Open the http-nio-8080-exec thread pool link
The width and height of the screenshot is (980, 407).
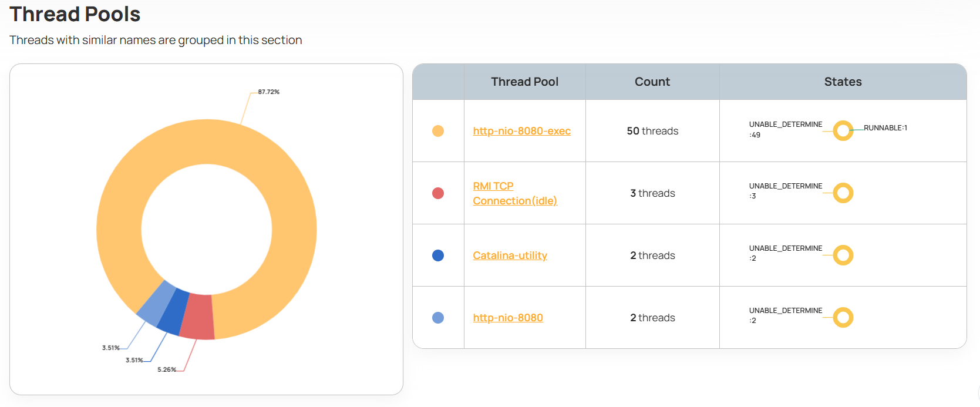tap(521, 131)
